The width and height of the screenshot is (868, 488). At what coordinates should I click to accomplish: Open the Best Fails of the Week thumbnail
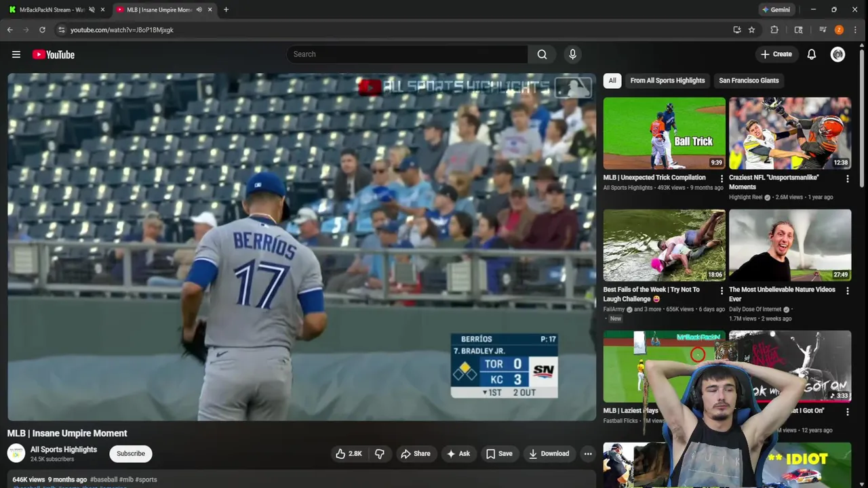click(x=665, y=245)
